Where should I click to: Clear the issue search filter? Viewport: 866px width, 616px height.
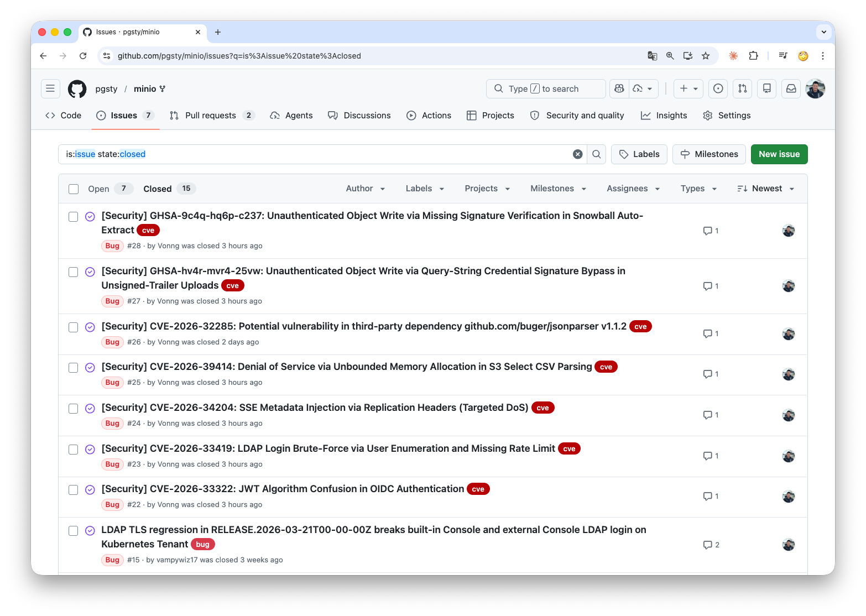(x=577, y=154)
